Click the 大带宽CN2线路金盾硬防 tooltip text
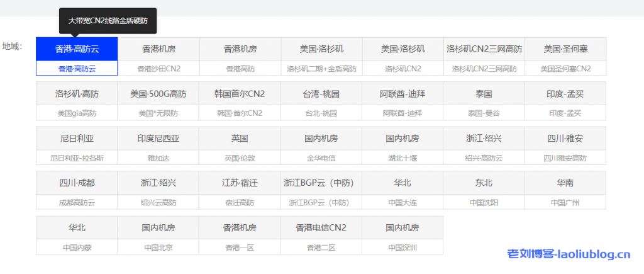 tap(108, 21)
